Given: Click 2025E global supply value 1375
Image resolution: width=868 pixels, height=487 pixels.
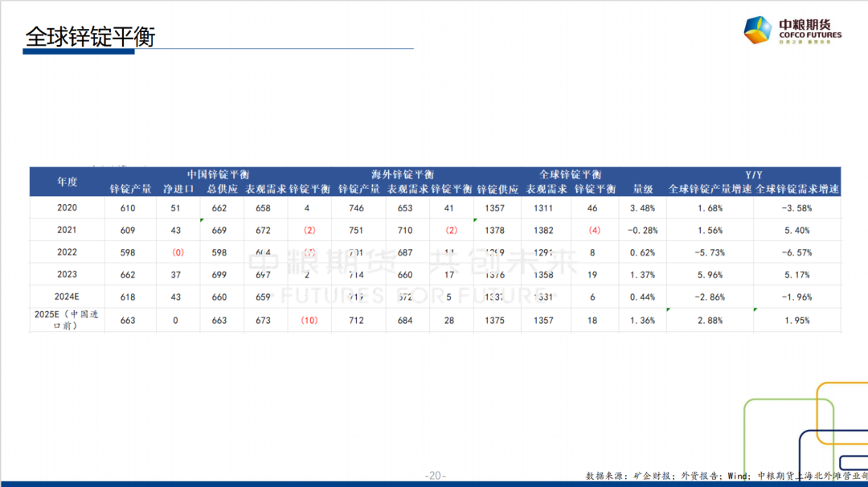Looking at the screenshot, I should (494, 321).
